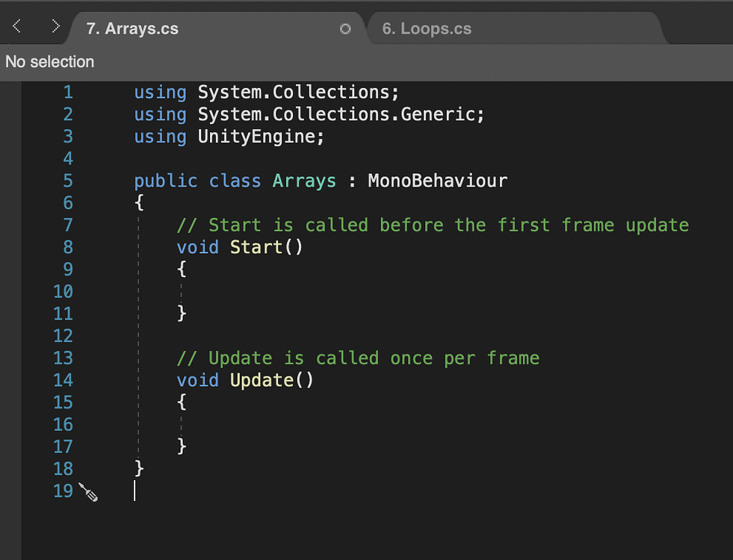Click the Update method name

(262, 380)
